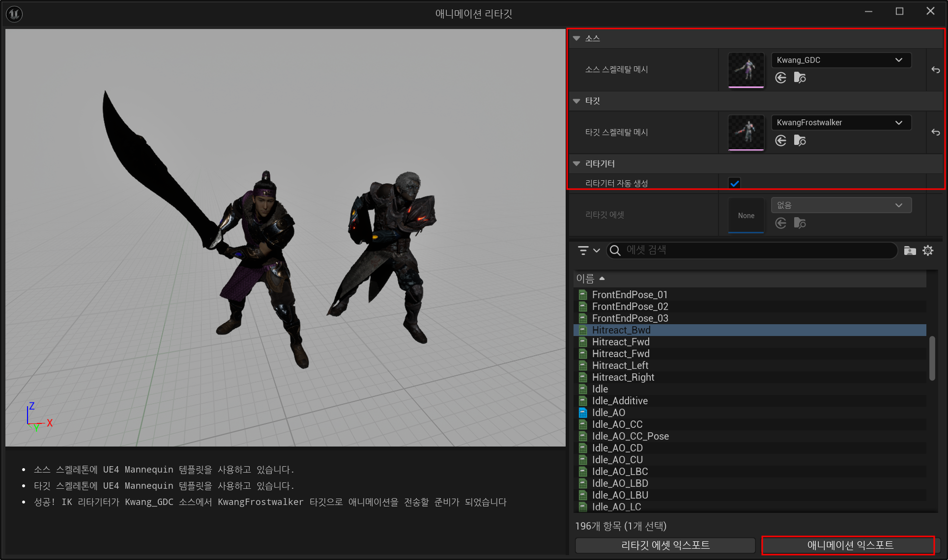Select Hitreact_Left in asset list
The image size is (948, 560).
(x=620, y=365)
